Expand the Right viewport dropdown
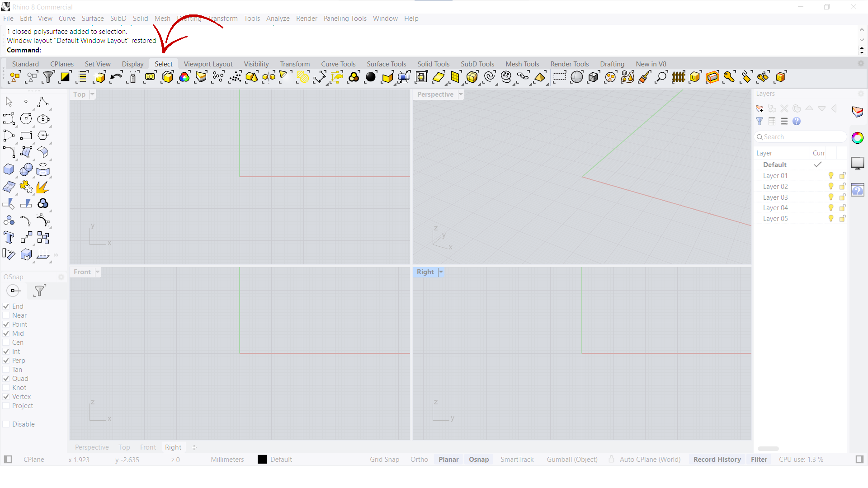The image size is (868, 488). 441,272
